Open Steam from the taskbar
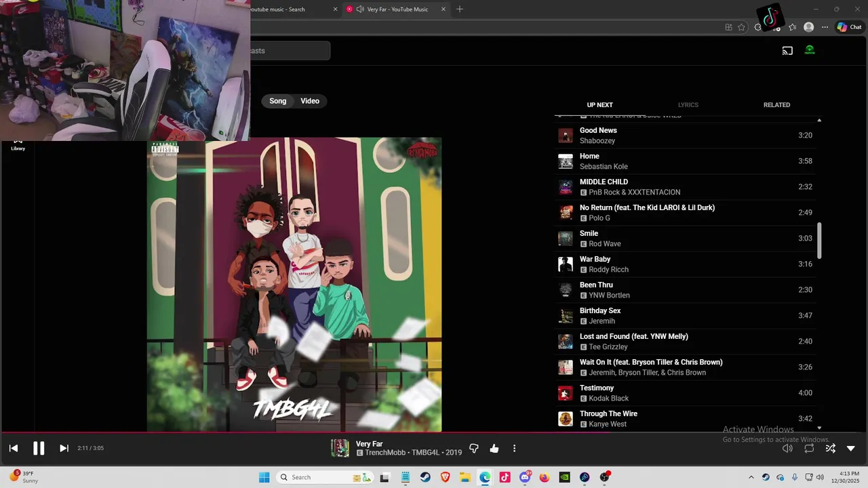Screen dimensions: 868x488 tap(425, 477)
